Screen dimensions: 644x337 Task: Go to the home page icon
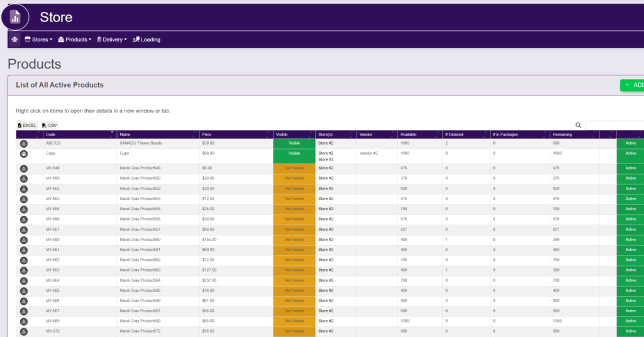(x=14, y=40)
